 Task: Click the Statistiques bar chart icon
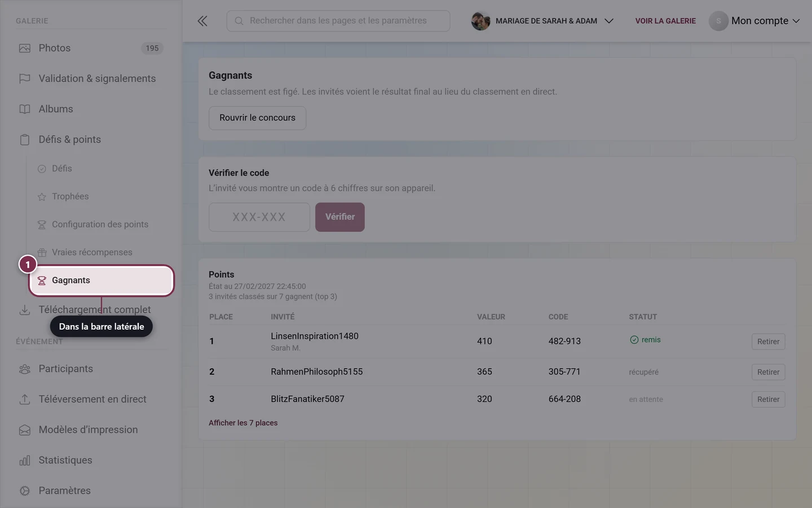25,461
